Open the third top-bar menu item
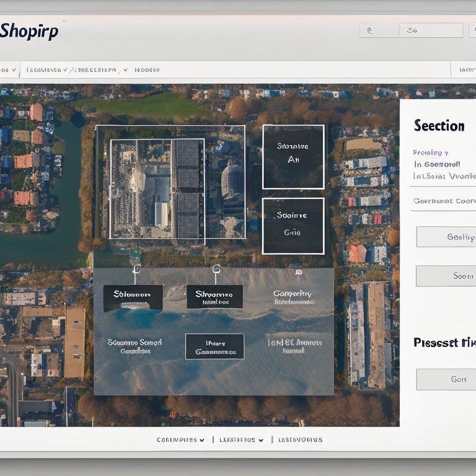This screenshot has width=476, height=476. click(147, 70)
